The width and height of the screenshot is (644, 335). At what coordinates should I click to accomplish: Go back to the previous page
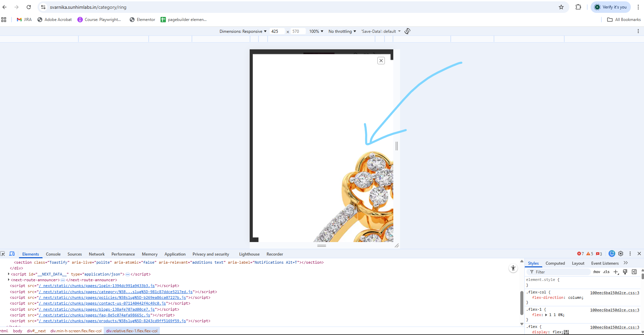click(x=5, y=7)
